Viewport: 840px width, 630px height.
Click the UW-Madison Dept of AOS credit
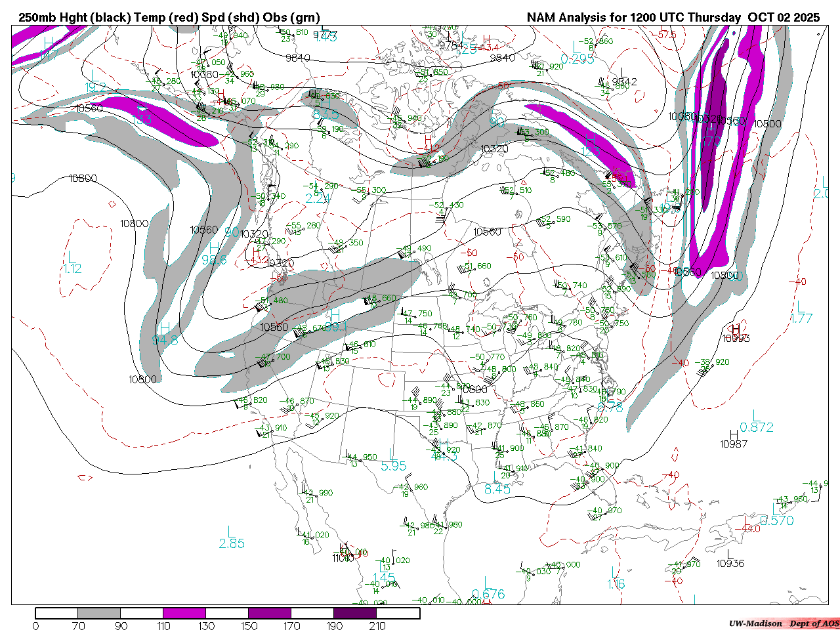783,623
